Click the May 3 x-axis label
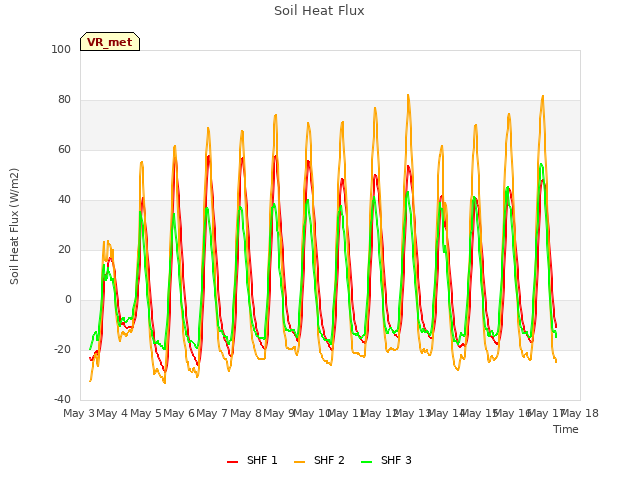 tap(79, 413)
